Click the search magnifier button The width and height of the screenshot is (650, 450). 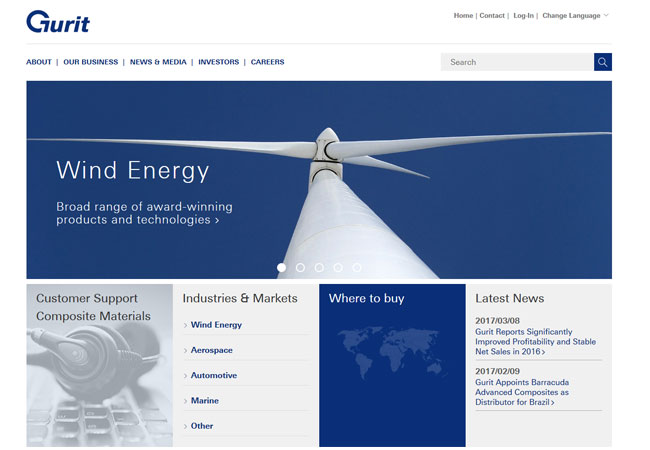pyautogui.click(x=602, y=62)
